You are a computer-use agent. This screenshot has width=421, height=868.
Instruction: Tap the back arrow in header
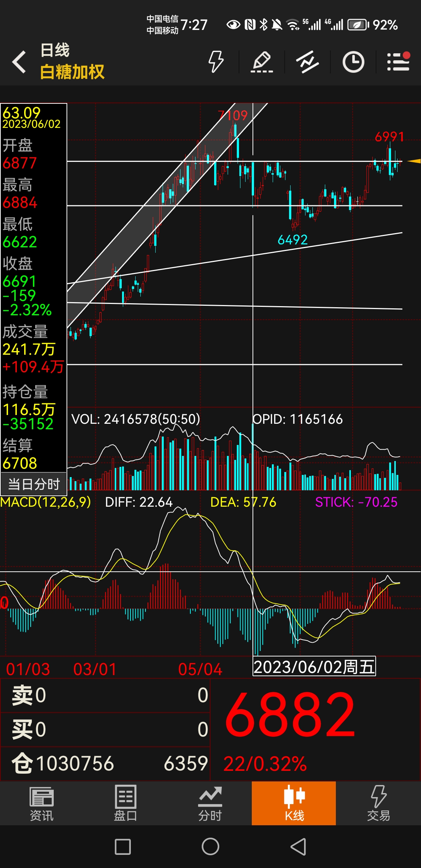[x=19, y=62]
